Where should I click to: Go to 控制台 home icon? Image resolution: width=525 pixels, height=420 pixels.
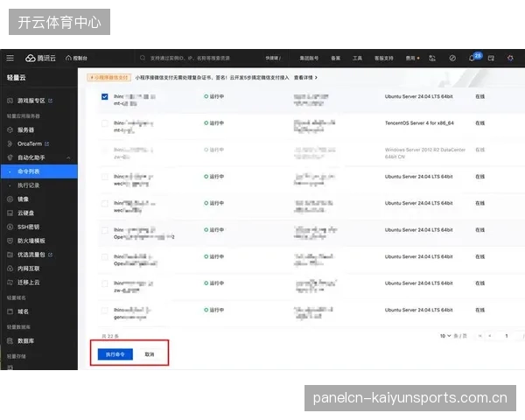click(68, 59)
